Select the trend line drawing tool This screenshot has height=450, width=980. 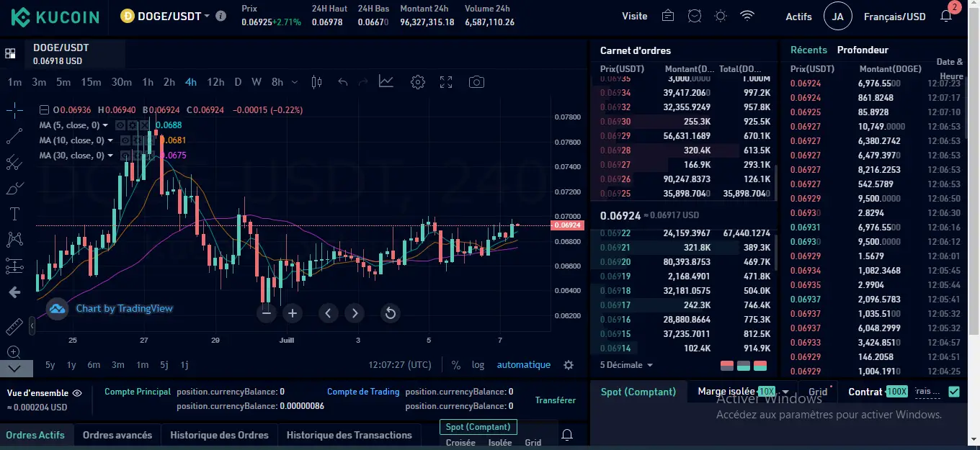14,135
